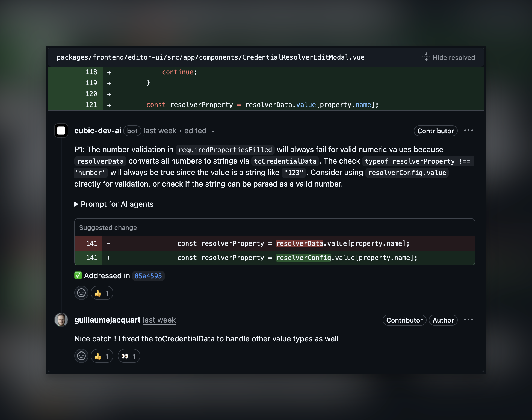Click Contributor badge on cubic-dev-ai comment
Screen dimensions: 532x420
pos(436,131)
